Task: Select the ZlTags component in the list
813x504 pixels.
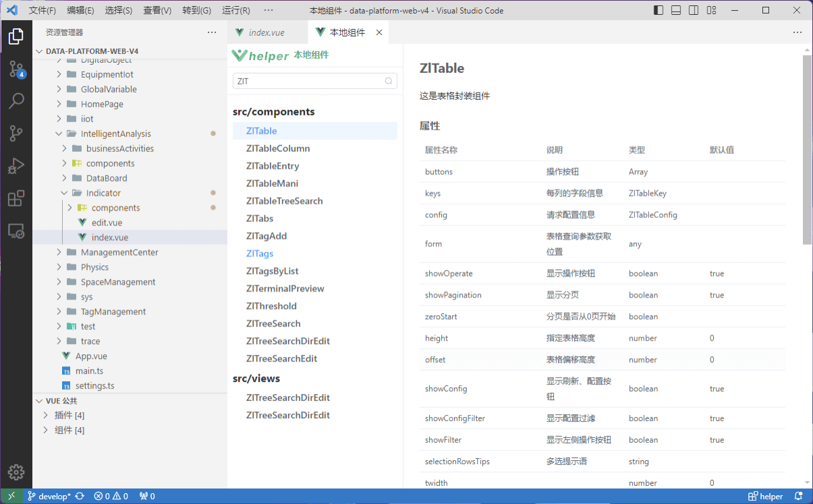Action: pyautogui.click(x=260, y=253)
